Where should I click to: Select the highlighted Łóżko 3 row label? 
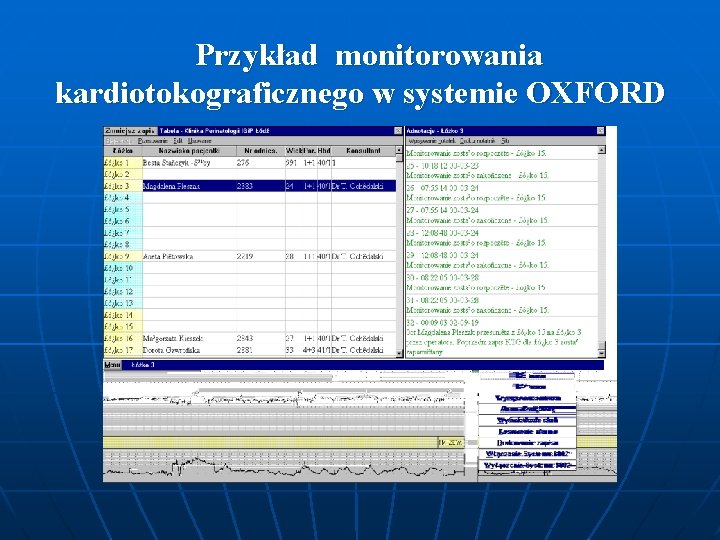pos(123,186)
